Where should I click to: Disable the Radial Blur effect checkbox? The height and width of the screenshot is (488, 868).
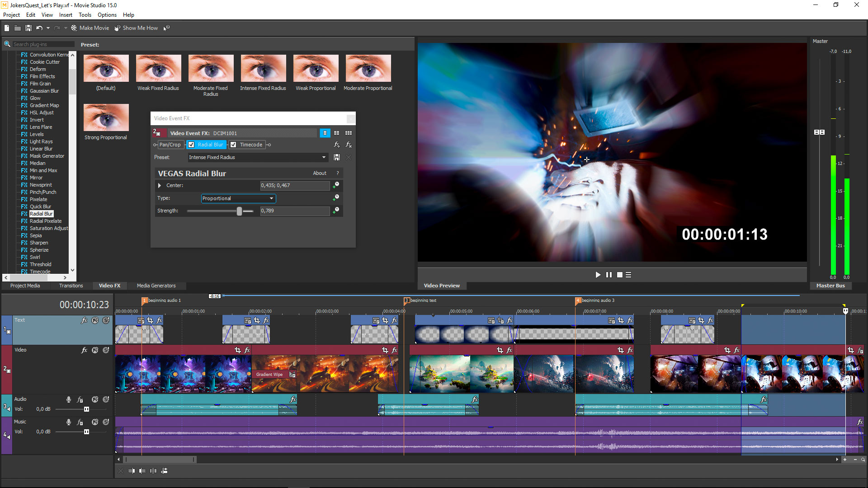(x=192, y=145)
